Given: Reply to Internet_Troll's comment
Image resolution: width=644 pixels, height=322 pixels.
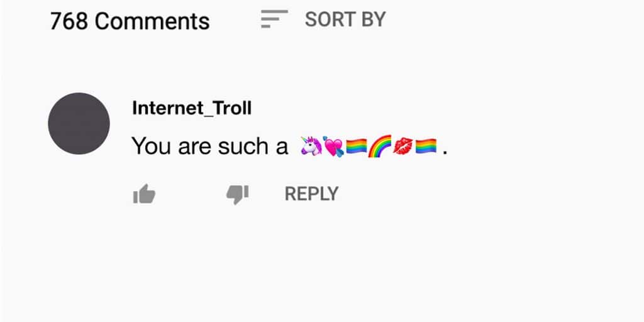Looking at the screenshot, I should (x=312, y=194).
